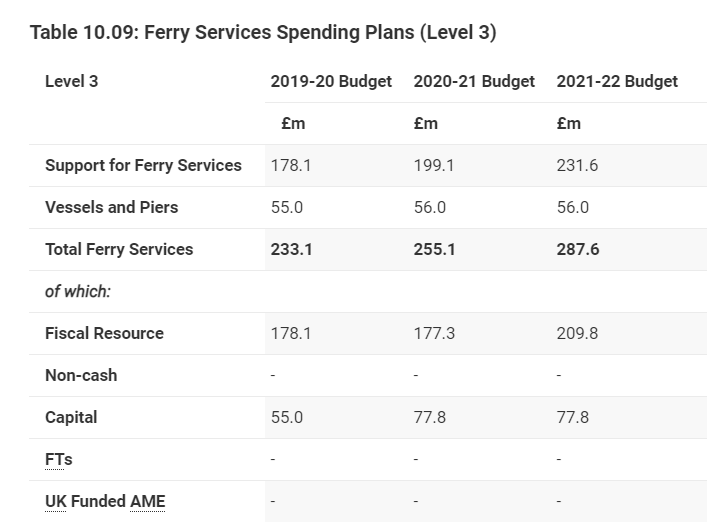
Task: Click the Support for Ferry Services row label
Action: [143, 165]
